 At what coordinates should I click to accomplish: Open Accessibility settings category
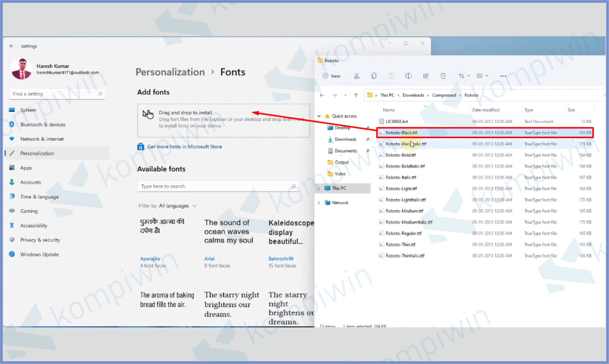point(57,225)
